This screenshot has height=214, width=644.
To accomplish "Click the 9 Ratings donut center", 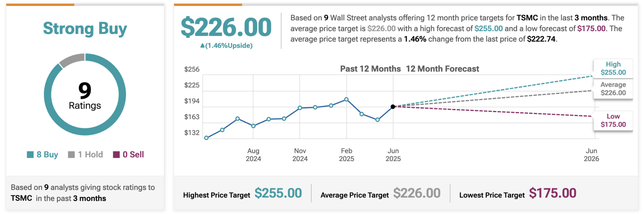I will pos(85,95).
